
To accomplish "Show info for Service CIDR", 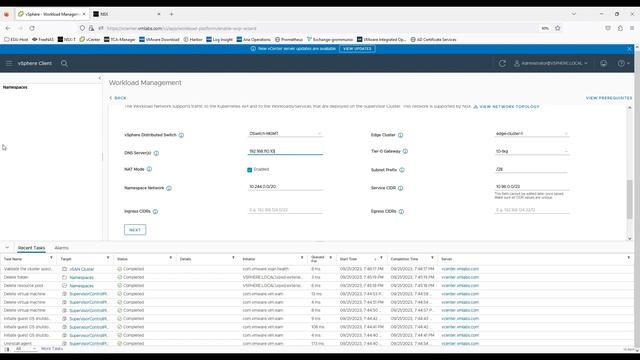I will [400, 188].
